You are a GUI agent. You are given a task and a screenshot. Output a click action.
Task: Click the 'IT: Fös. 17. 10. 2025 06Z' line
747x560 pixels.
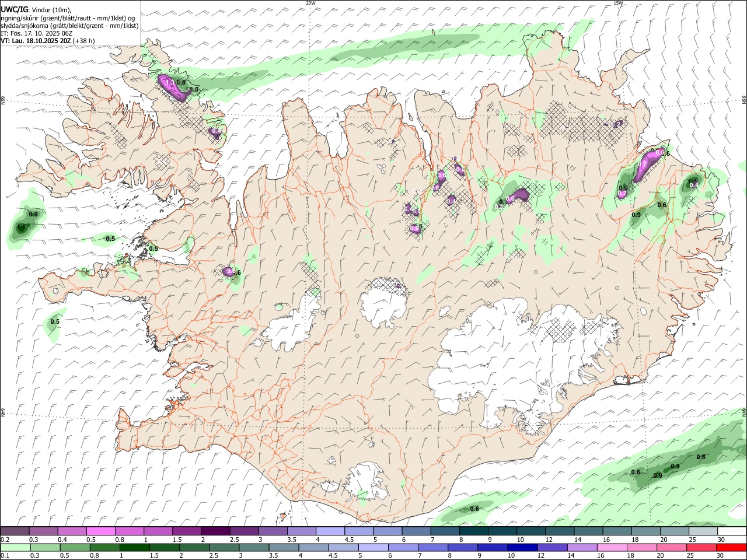[36, 33]
